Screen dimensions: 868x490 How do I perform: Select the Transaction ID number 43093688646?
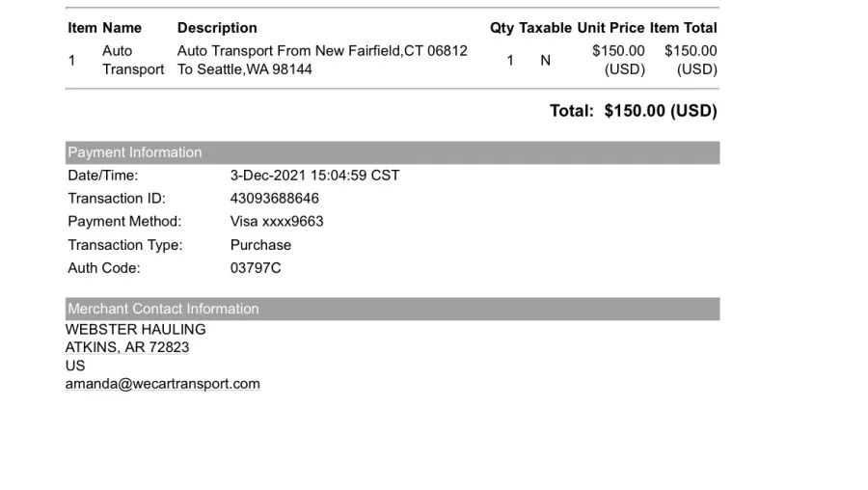click(275, 198)
